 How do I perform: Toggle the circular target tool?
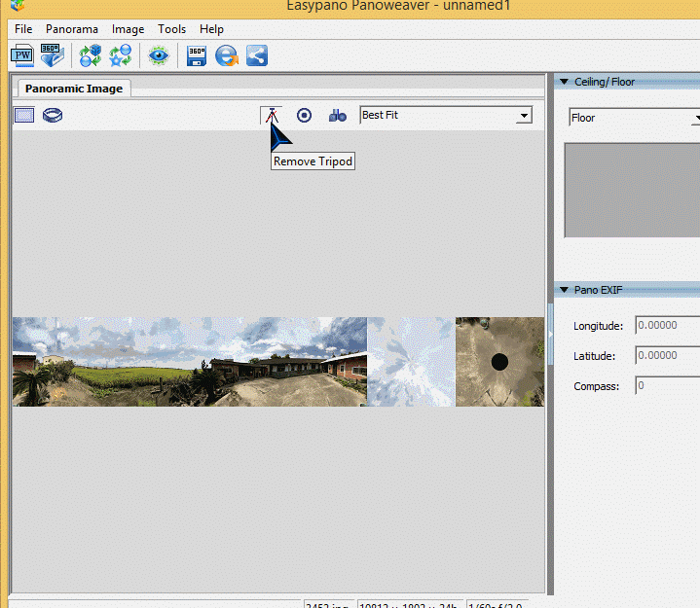pyautogui.click(x=304, y=115)
